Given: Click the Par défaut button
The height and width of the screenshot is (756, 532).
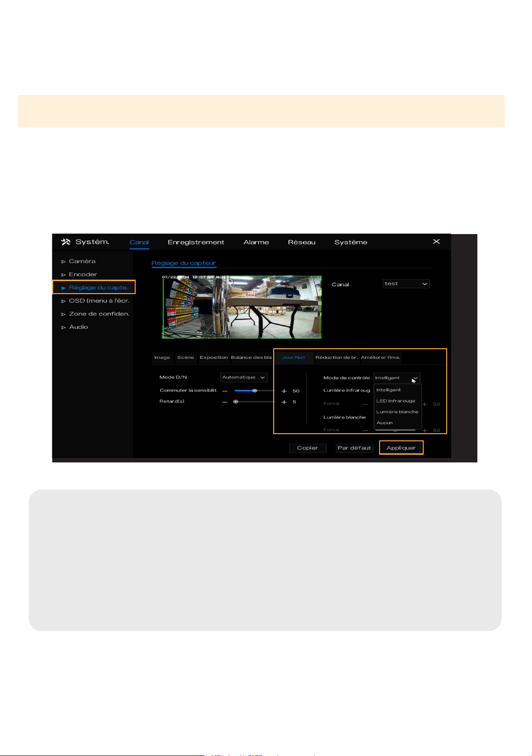Looking at the screenshot, I should (x=355, y=448).
